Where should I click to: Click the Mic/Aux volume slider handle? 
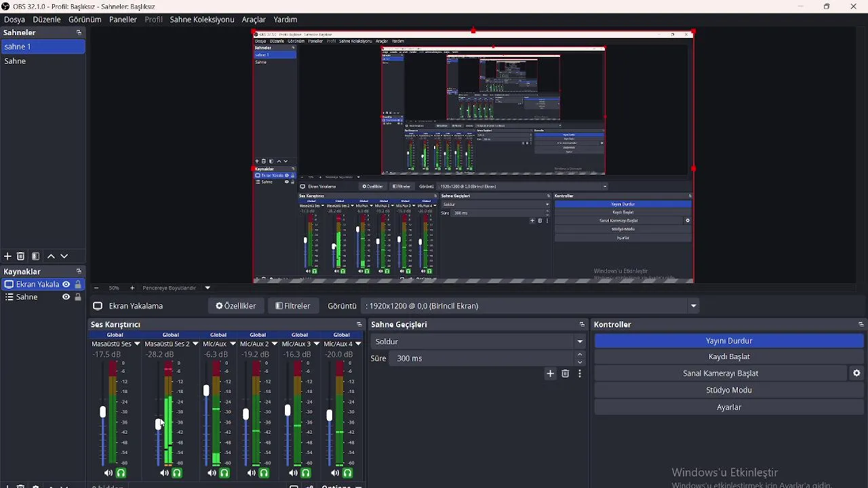[x=206, y=391]
